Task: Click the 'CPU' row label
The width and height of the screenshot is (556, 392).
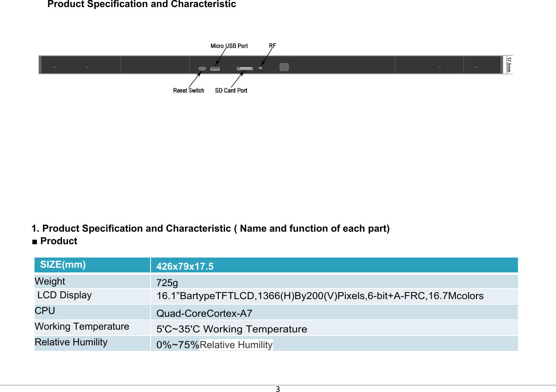Action: coord(45,311)
